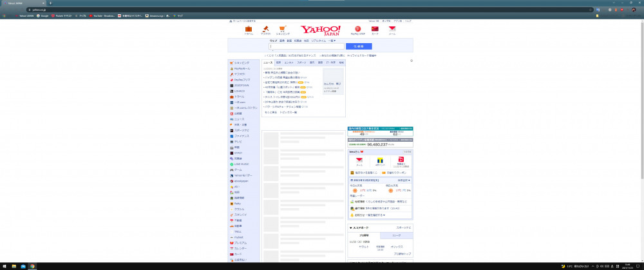Open the PayPay balance icon in personal box
The width and height of the screenshot is (644, 270).
401,162
